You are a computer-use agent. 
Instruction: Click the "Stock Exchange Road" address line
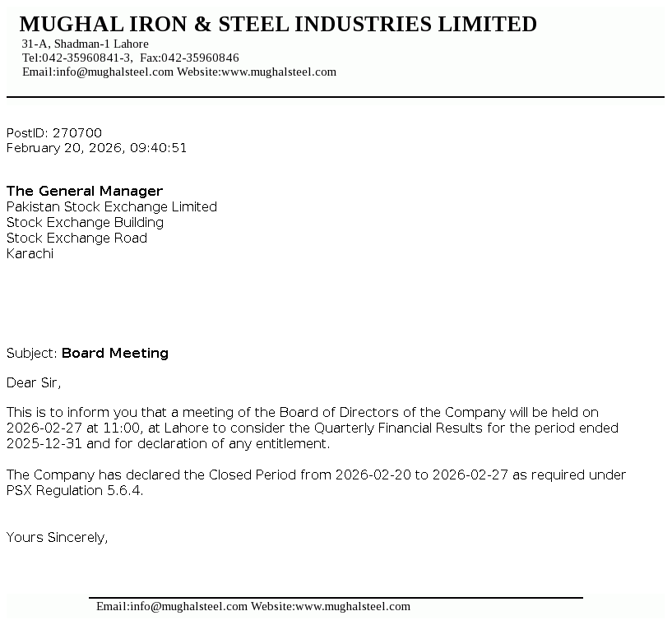(76, 238)
